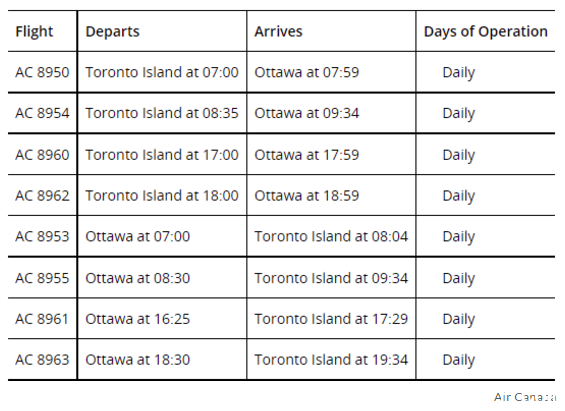Click the Departs column header

(x=112, y=32)
